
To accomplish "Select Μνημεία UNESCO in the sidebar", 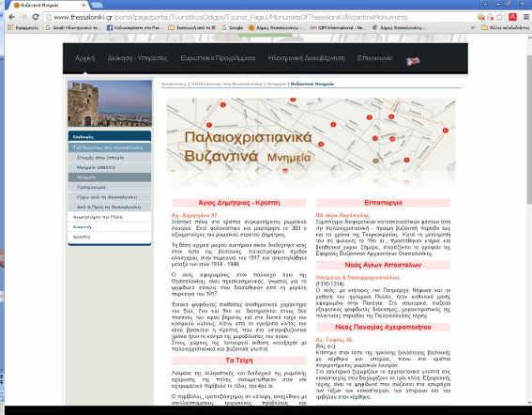I will tap(110, 167).
